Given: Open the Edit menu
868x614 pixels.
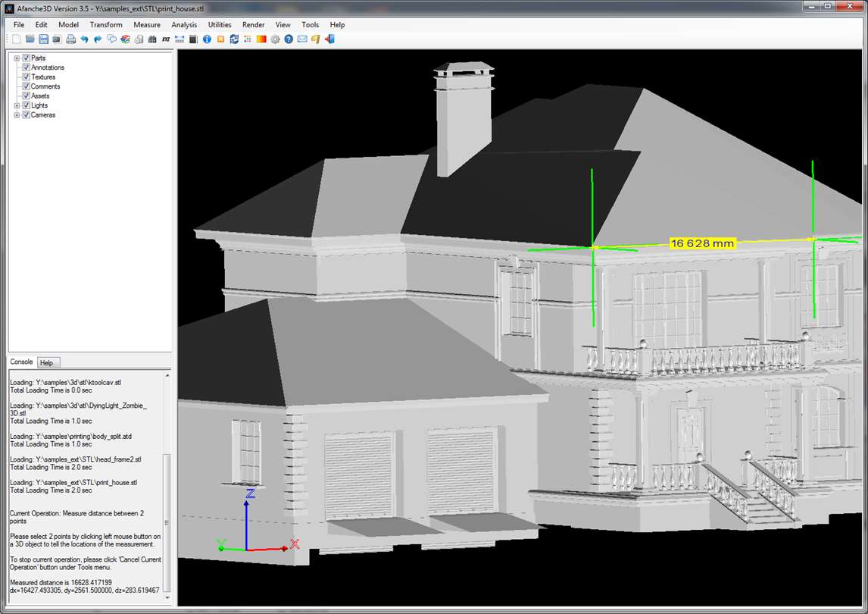Looking at the screenshot, I should tap(42, 24).
